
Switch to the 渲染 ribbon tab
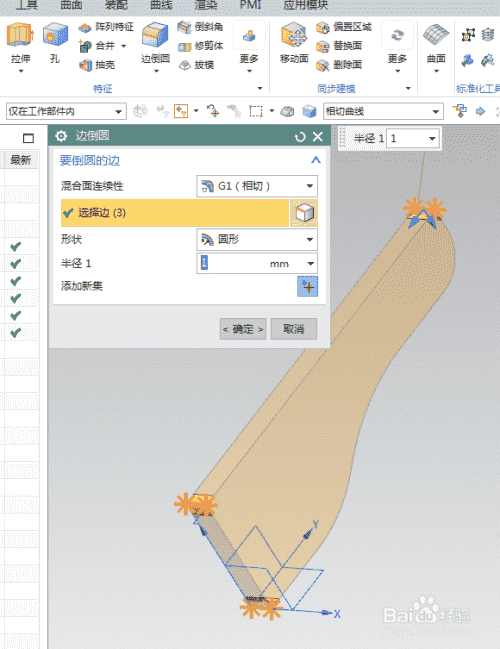206,5
